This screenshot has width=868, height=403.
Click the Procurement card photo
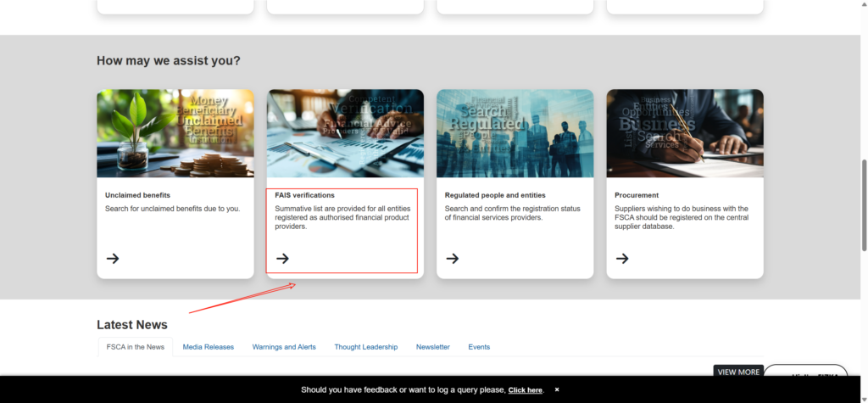(684, 133)
